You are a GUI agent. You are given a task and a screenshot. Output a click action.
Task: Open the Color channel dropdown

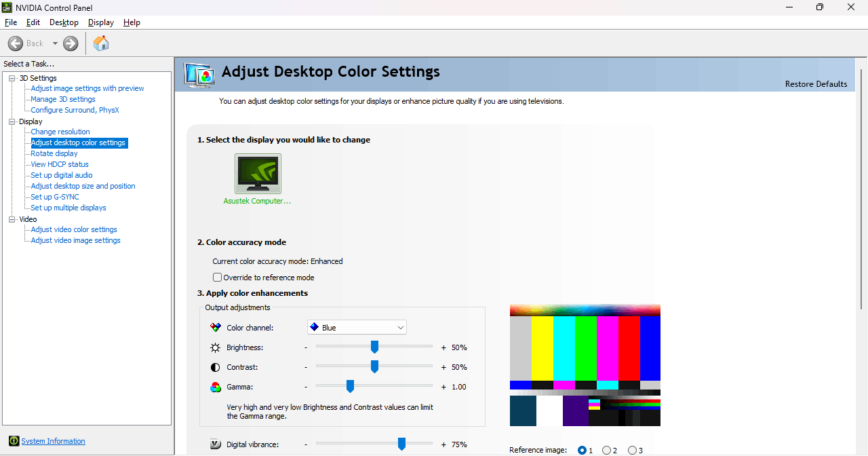click(357, 328)
